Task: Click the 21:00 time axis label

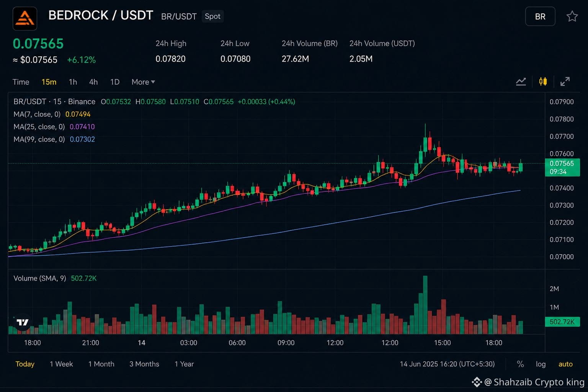Action: (90, 343)
